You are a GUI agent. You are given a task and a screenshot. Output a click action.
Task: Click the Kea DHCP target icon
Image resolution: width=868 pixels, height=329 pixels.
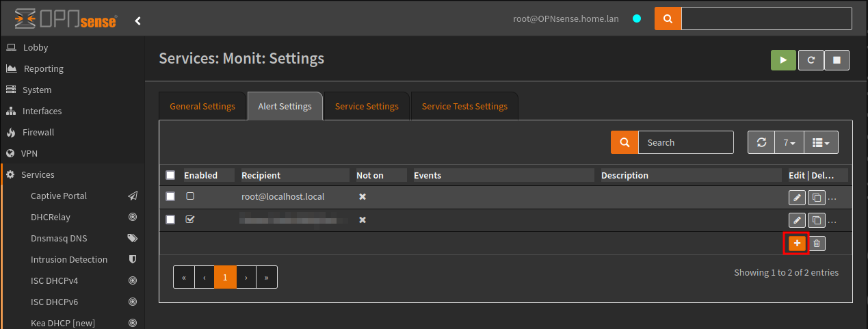(x=133, y=323)
